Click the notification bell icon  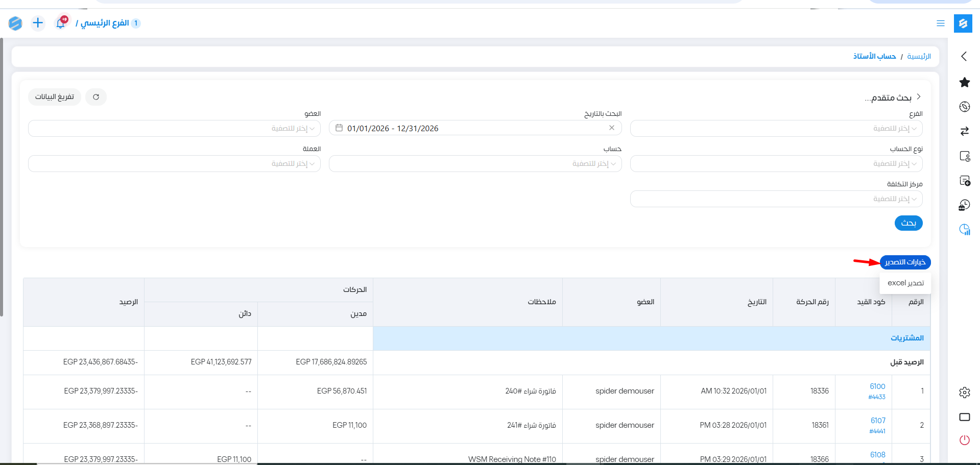point(61,23)
